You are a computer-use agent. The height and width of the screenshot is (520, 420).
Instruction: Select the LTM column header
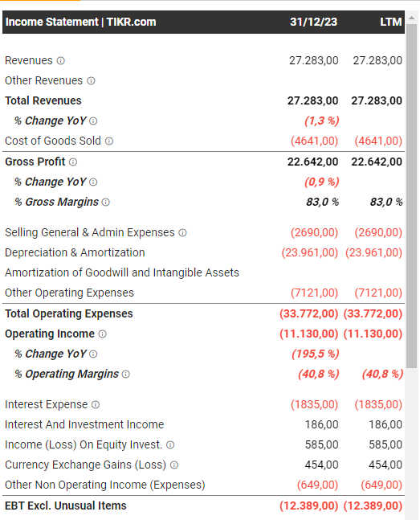click(391, 22)
